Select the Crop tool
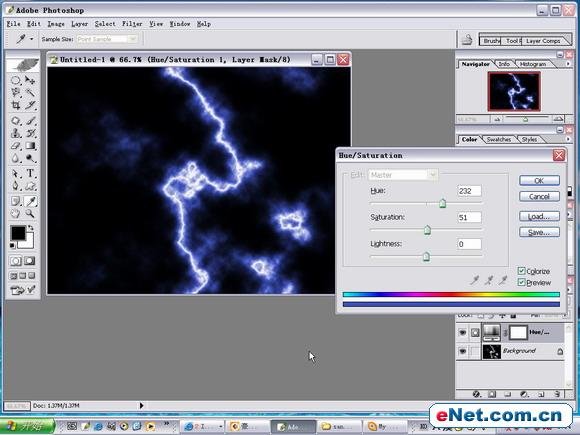Image resolution: width=580 pixels, height=435 pixels. (x=16, y=105)
